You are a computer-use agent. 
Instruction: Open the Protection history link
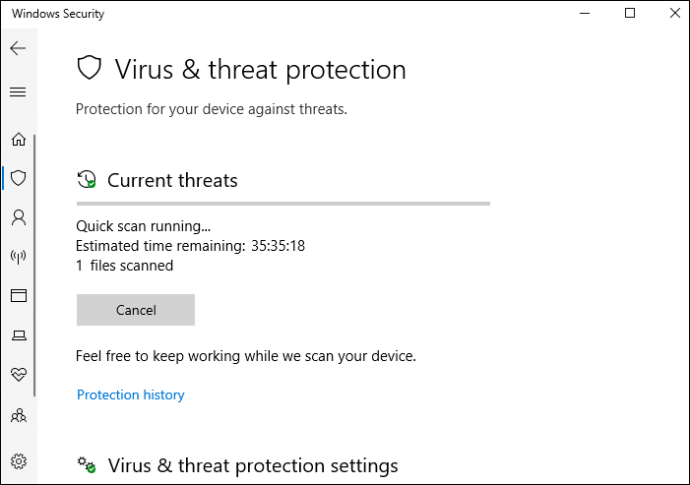130,395
